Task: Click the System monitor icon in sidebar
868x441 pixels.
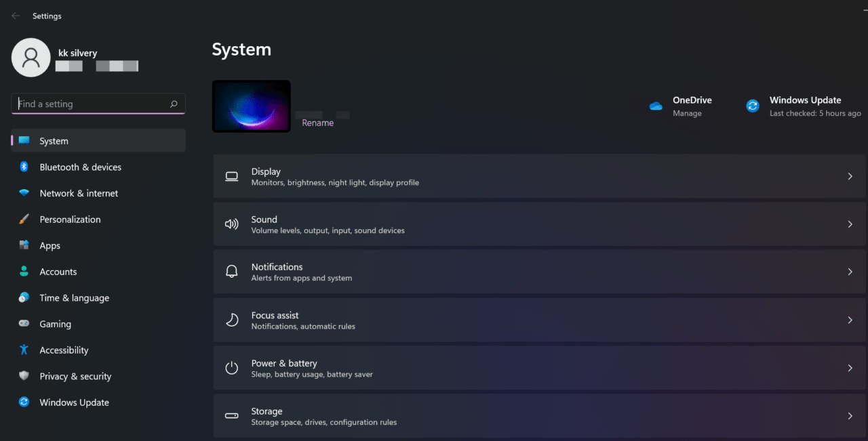Action: pos(24,141)
